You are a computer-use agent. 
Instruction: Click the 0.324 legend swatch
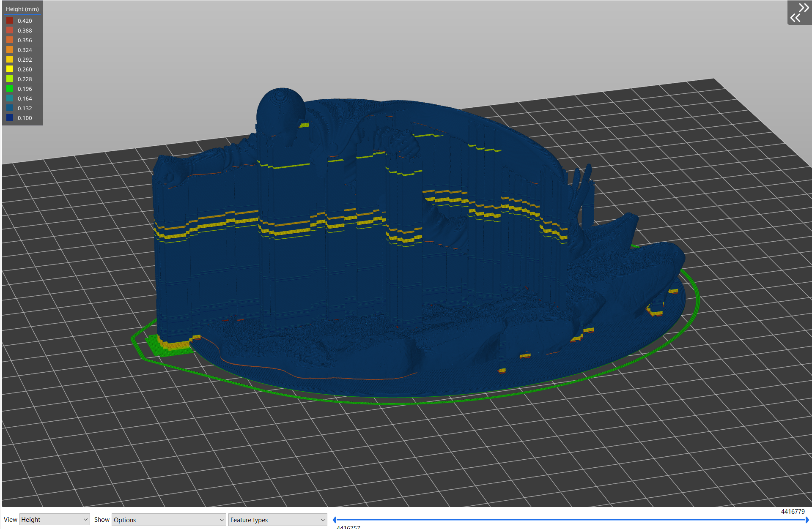coord(10,49)
